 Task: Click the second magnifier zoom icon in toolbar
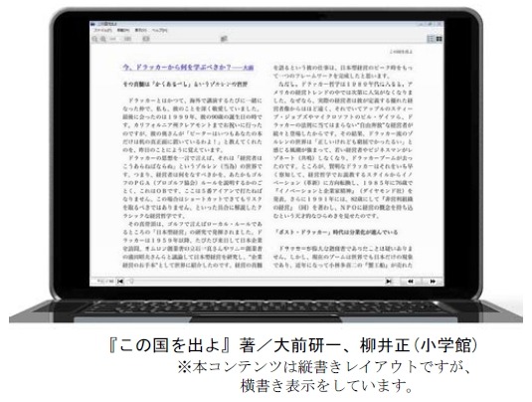tap(103, 39)
